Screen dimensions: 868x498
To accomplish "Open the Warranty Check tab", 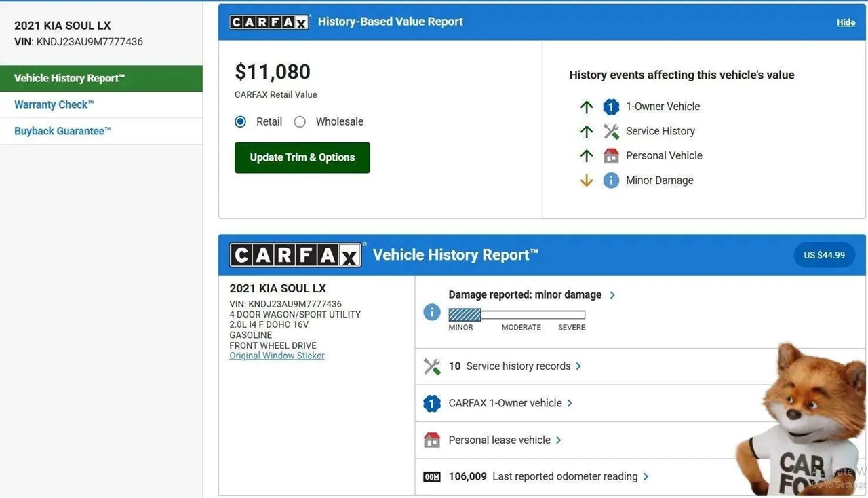I will tap(54, 104).
